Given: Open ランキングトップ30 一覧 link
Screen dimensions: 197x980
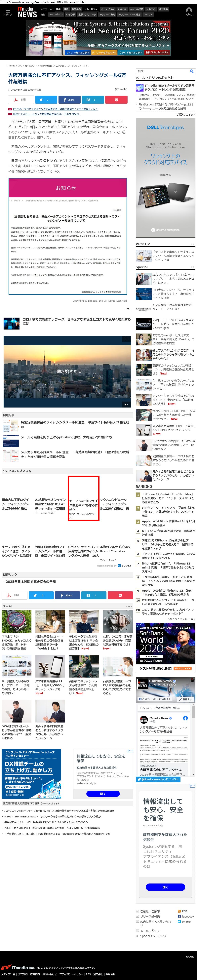Looking at the screenshot, I should pyautogui.click(x=180, y=619).
